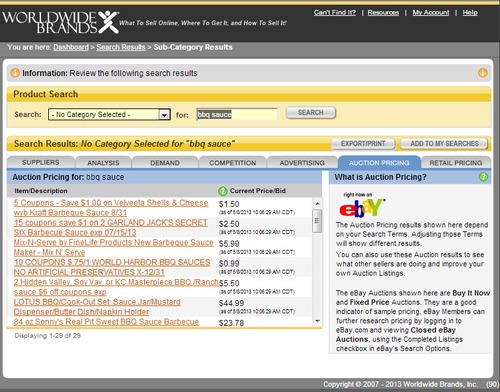Viewport: 500px width, 392px height.
Task: Open Velveeta Shells & Cheese coupons listing
Action: pos(111,207)
